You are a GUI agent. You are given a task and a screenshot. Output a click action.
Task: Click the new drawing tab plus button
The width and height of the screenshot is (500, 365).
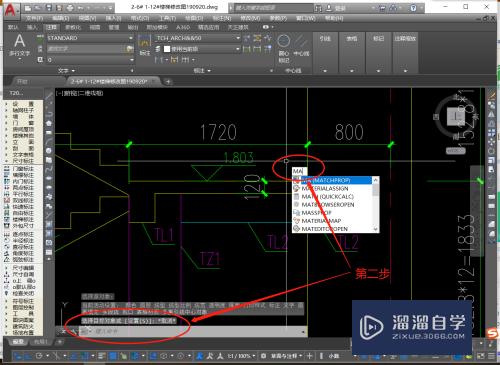point(168,81)
